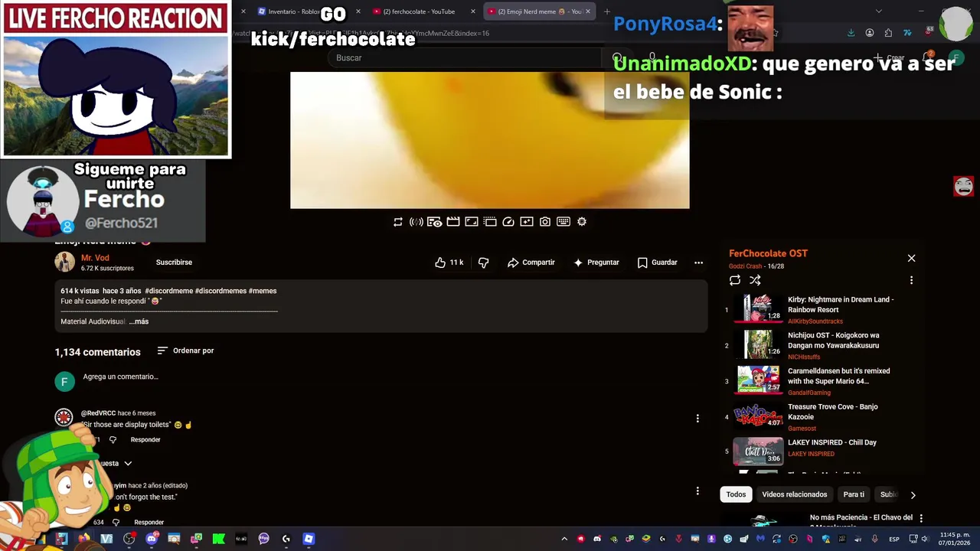Dislike the Emoji Nerd meme video
The width and height of the screenshot is (980, 551).
(x=483, y=262)
